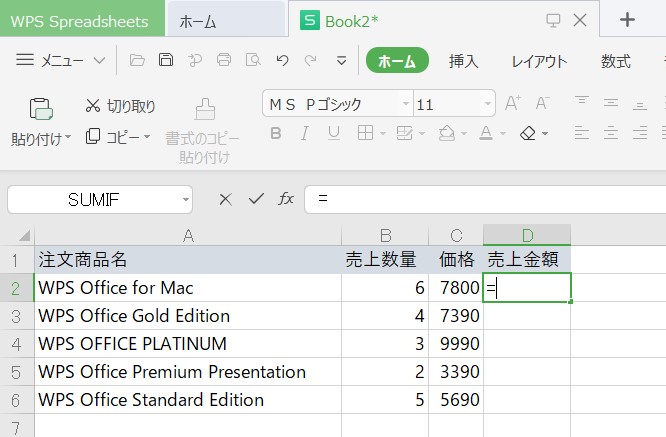Switch to the 挿入 ribbon tab
The image size is (666, 437).
click(463, 61)
